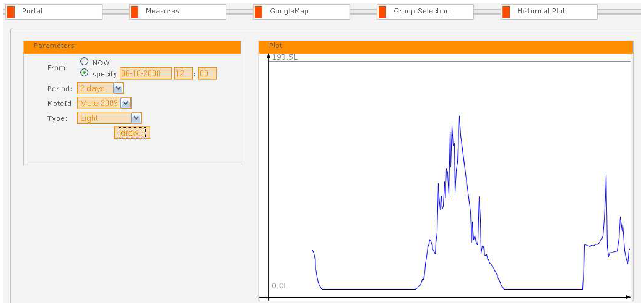Open the Period dropdown arrow
This screenshot has width=644, height=306.
[118, 88]
